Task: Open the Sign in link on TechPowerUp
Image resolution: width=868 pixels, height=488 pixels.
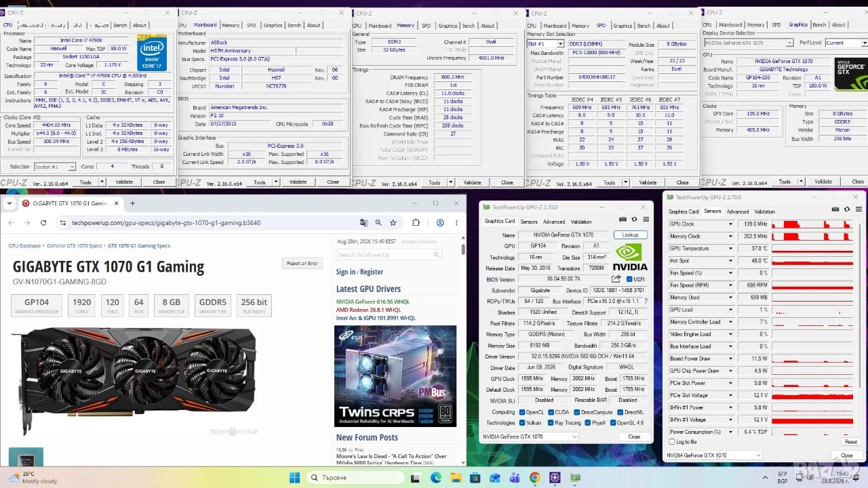Action: [x=346, y=272]
